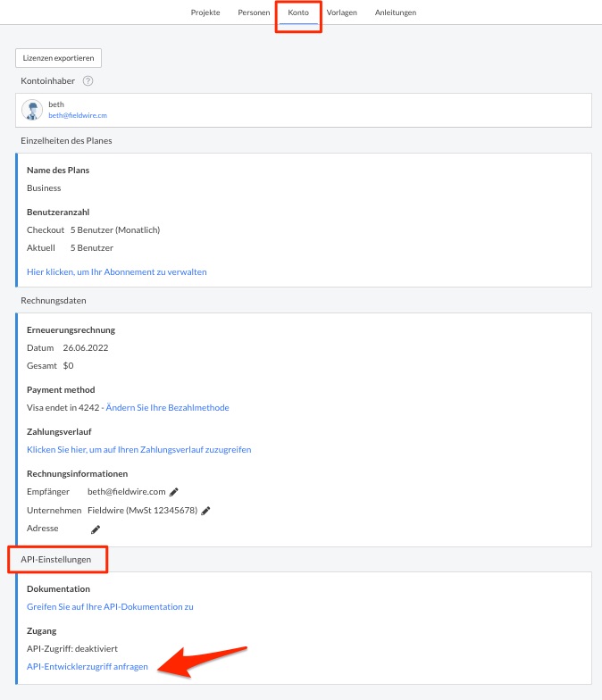Go to the Vorlagen tab
Image resolution: width=602 pixels, height=700 pixels.
(x=342, y=12)
